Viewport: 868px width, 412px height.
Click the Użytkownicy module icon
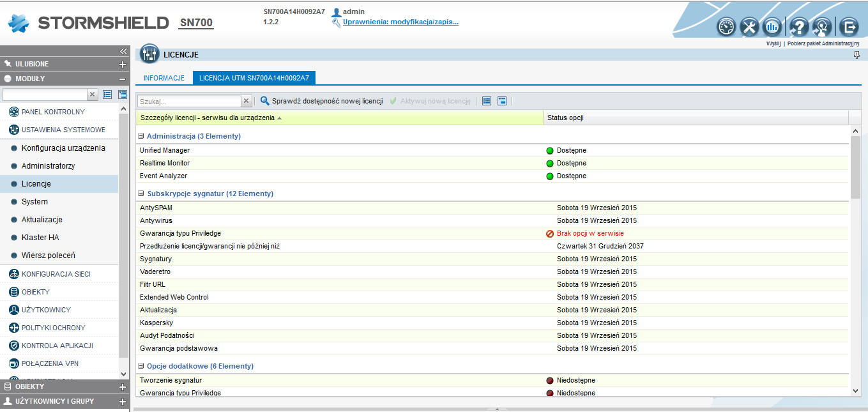pos(14,310)
